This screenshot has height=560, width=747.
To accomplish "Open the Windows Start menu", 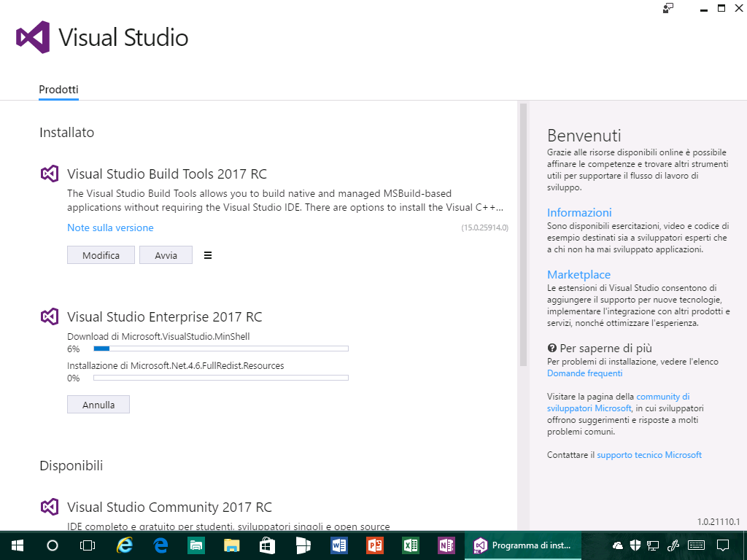I will pyautogui.click(x=18, y=545).
